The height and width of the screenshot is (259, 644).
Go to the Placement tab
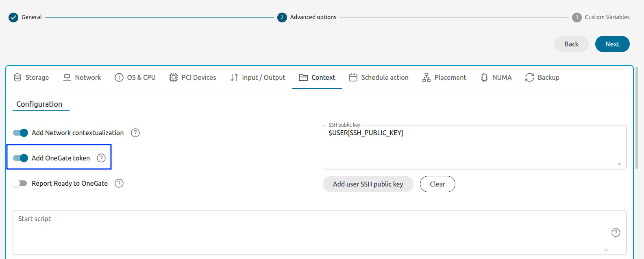(x=444, y=77)
